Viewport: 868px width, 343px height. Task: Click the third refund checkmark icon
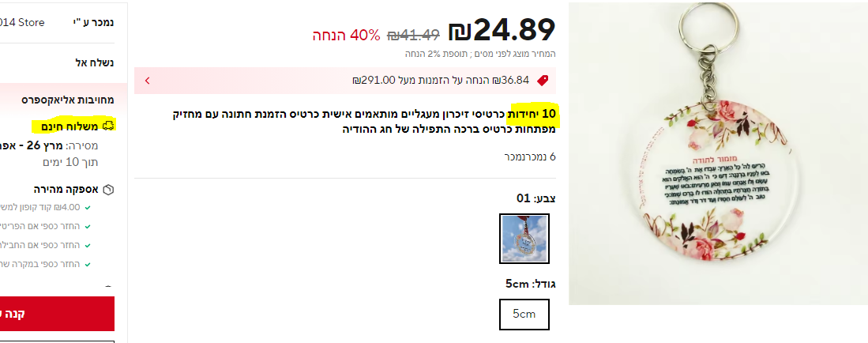pyautogui.click(x=88, y=246)
